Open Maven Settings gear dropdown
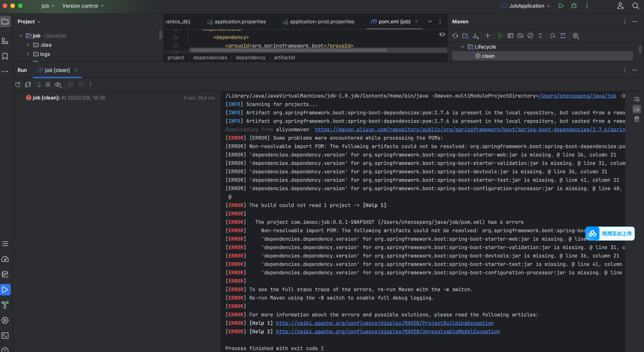Screen dimensions: 644x352 pos(576,36)
